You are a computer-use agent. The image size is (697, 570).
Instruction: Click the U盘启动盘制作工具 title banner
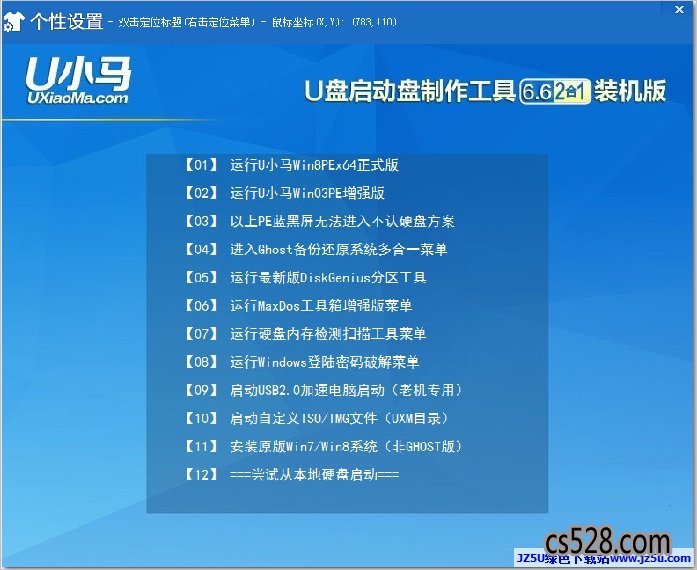tap(485, 91)
